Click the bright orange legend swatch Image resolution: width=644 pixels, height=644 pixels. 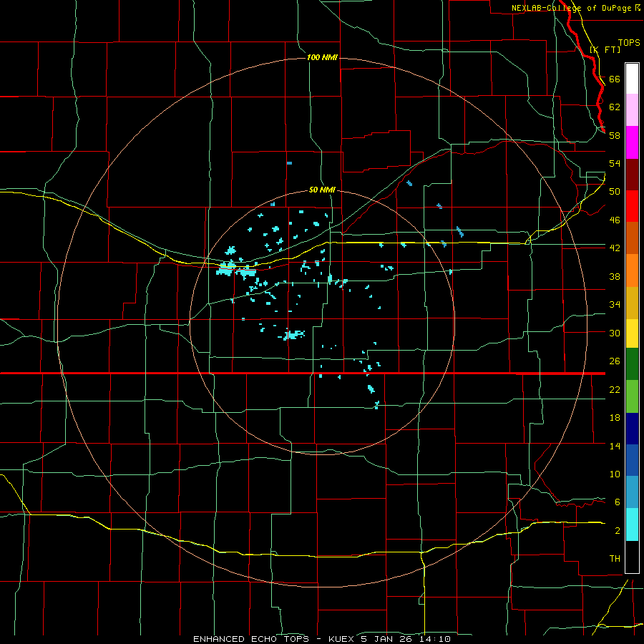632,270
